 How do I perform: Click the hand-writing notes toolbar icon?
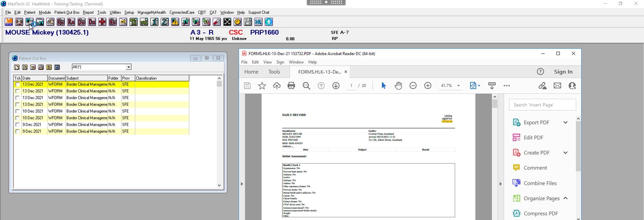(x=50, y=22)
